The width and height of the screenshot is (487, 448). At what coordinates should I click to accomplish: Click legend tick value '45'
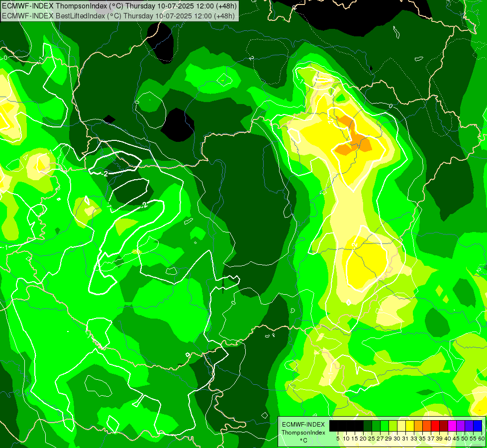click(x=457, y=439)
